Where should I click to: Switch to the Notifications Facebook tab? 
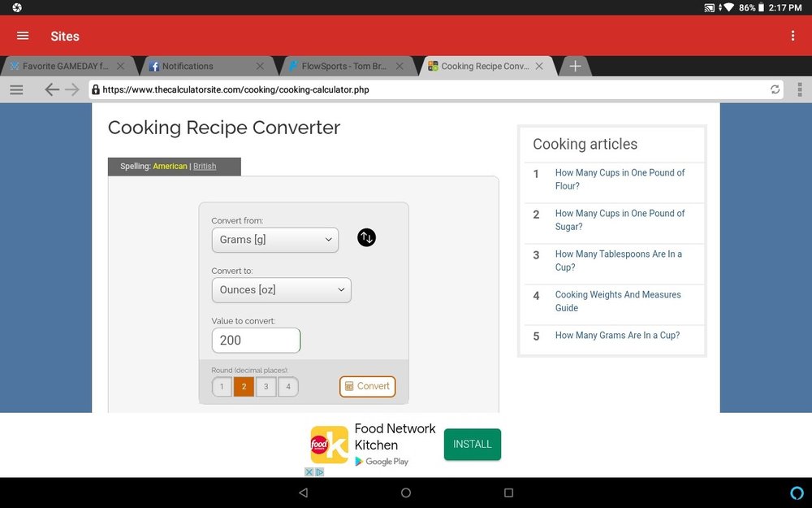(205, 67)
